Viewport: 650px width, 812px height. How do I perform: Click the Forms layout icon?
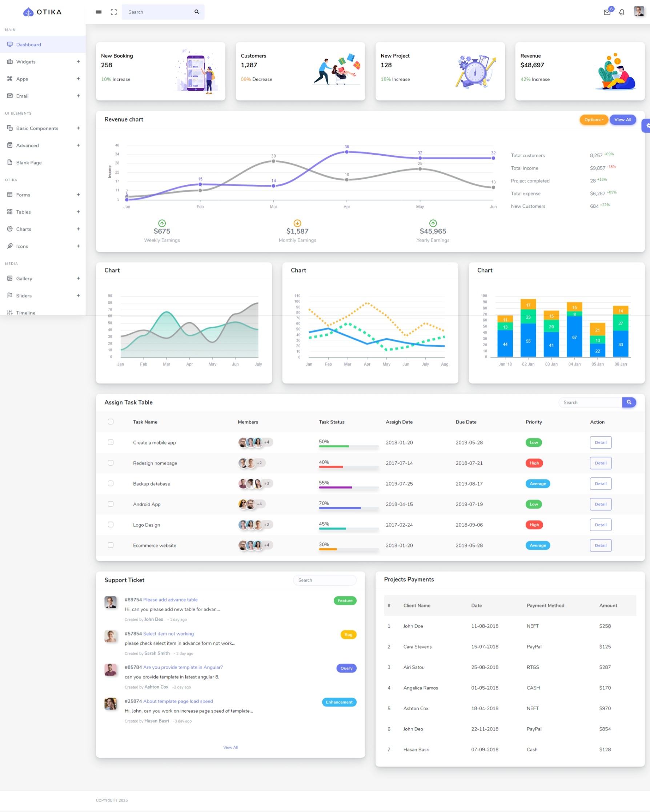tap(10, 195)
